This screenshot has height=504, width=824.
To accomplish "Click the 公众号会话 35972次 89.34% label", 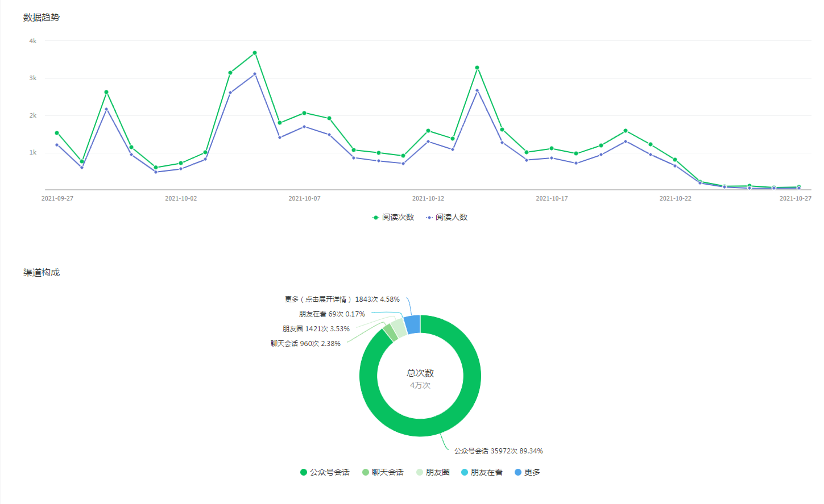I will pyautogui.click(x=498, y=451).
